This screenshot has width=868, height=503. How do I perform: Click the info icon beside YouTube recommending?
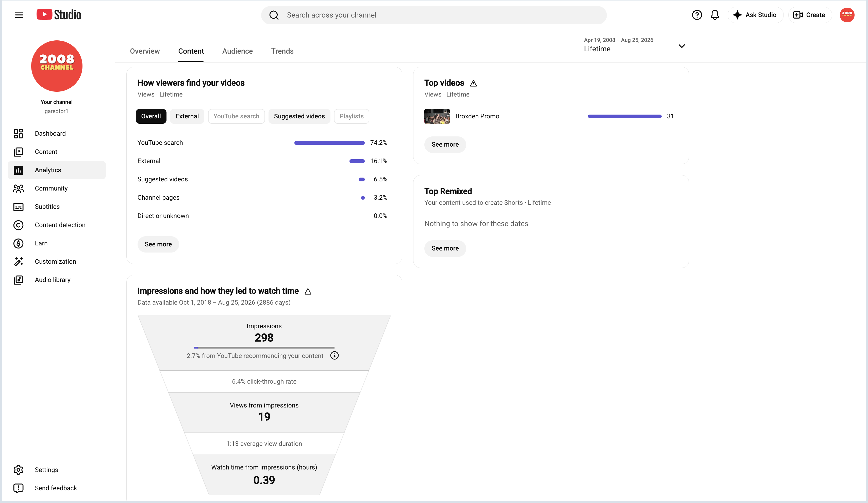click(x=335, y=355)
